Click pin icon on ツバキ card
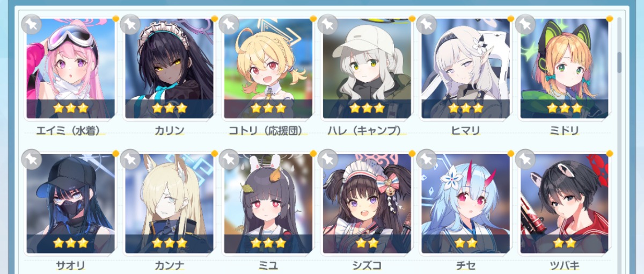This screenshot has height=274, width=644. [525, 159]
